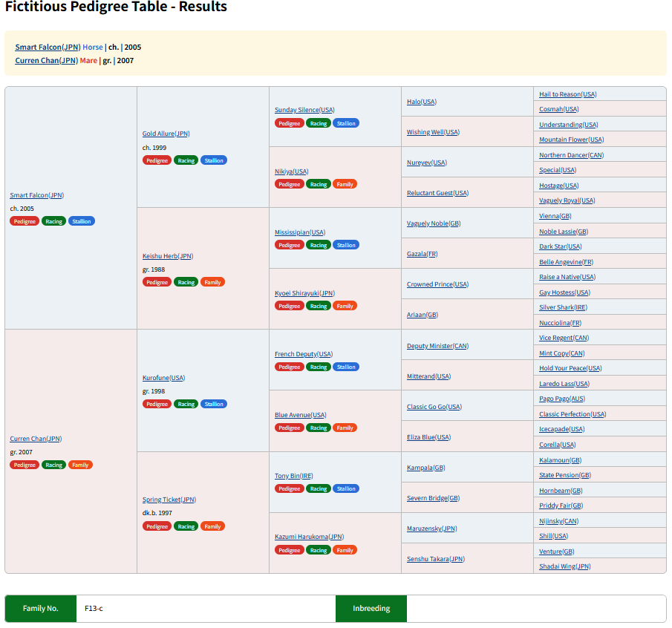
Task: Click Racing badge under Sunday Silence
Action: [319, 123]
